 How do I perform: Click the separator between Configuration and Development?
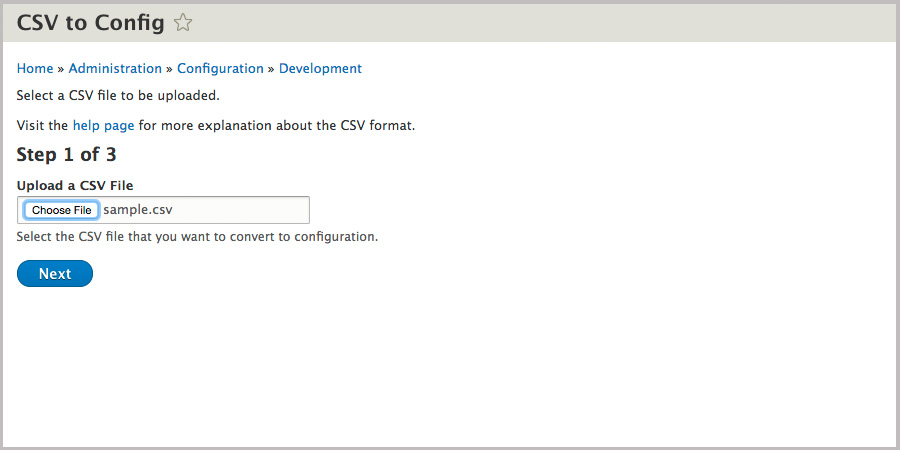pos(271,69)
